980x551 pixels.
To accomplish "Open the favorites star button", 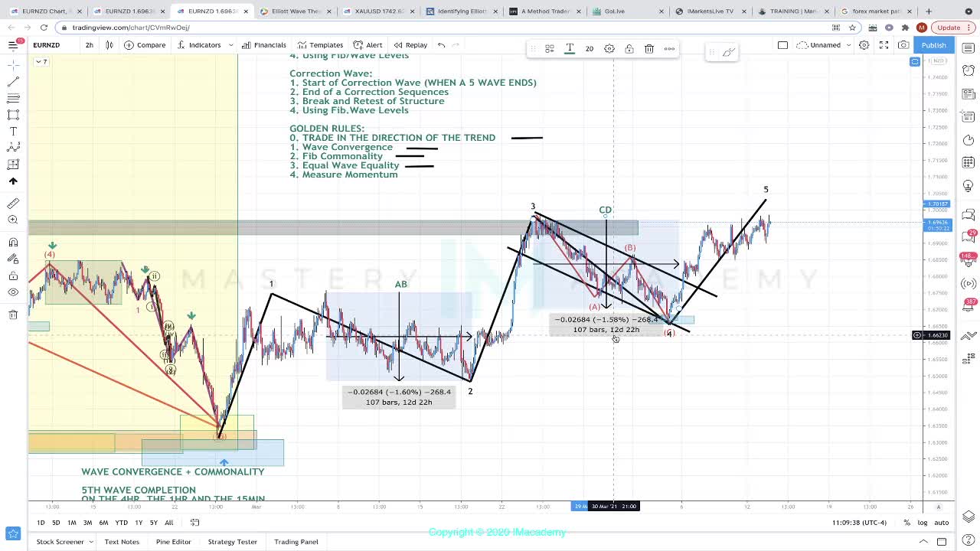I will coord(13,533).
